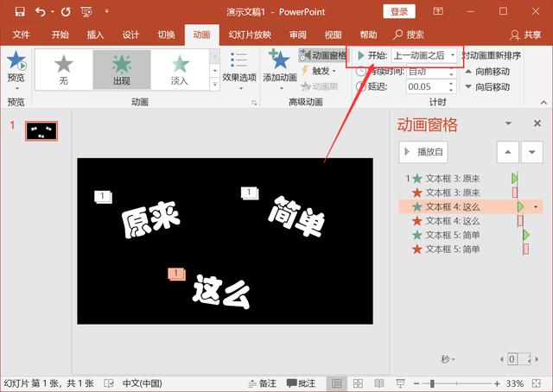Increase the 延迟 delay with up spinner
The image size is (553, 392).
(451, 84)
